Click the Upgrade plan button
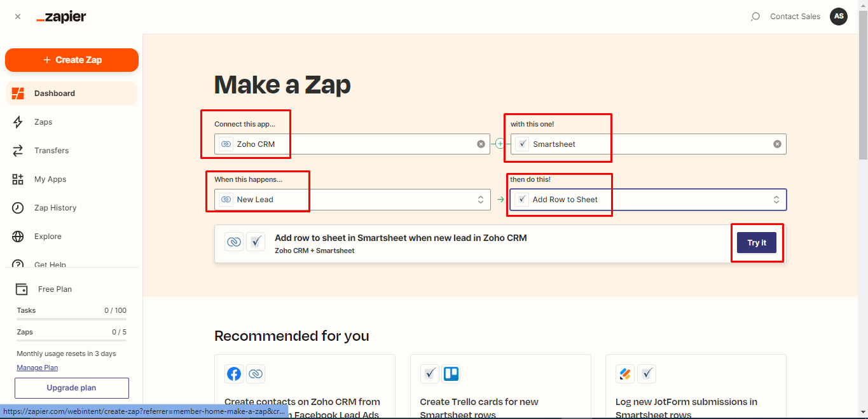This screenshot has width=868, height=419. coord(72,388)
